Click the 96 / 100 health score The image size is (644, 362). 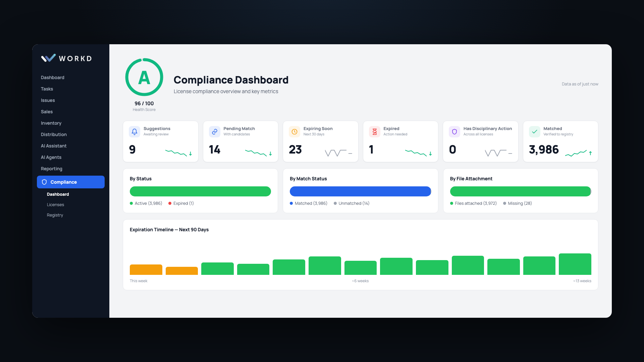144,104
